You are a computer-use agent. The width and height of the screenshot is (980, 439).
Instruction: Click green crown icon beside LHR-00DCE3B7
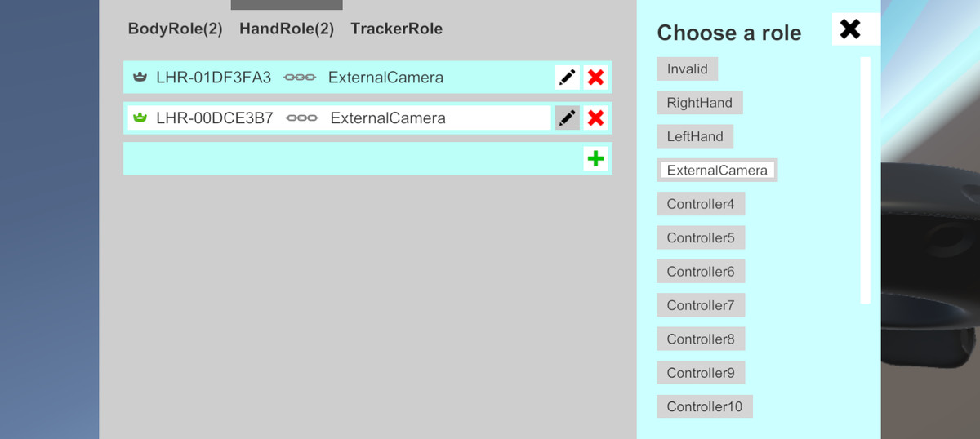coord(140,118)
